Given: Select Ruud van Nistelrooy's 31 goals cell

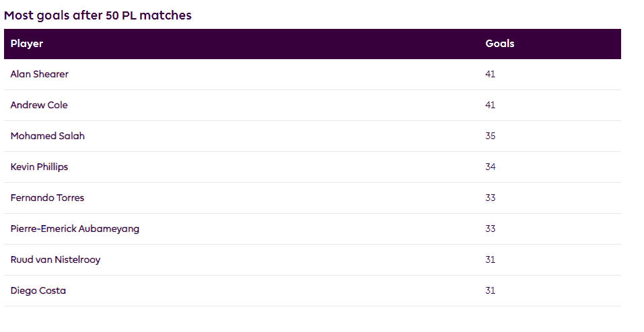Looking at the screenshot, I should [x=490, y=259].
